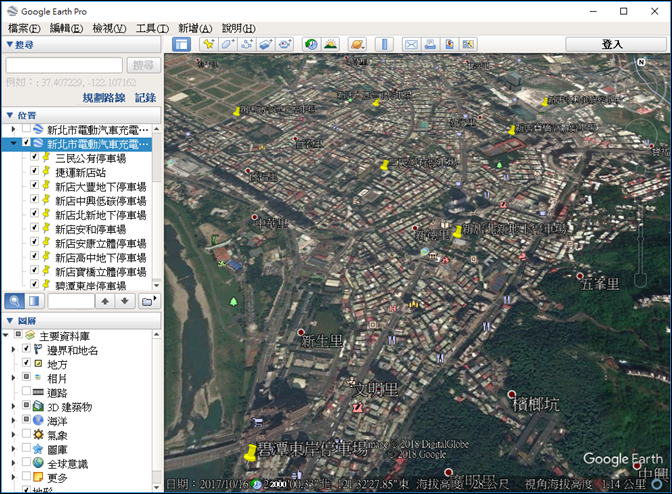Click the search text input field
The width and height of the screenshot is (672, 494).
click(64, 65)
